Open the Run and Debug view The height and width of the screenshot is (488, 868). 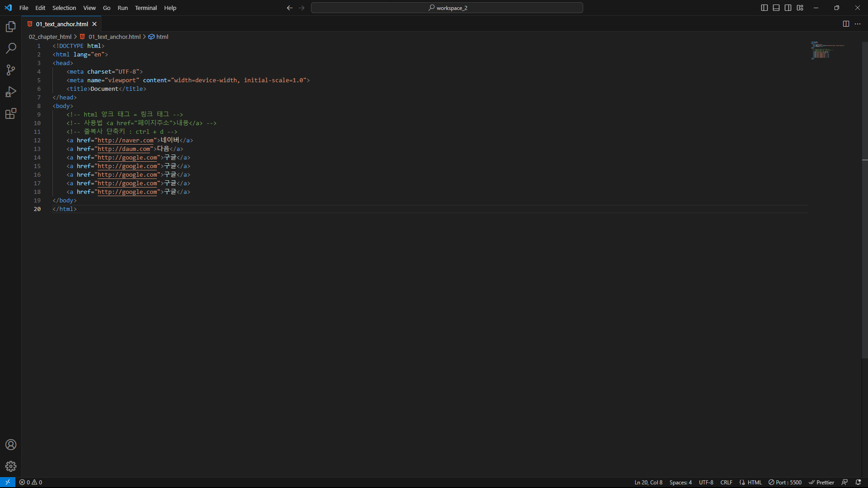pos(11,92)
